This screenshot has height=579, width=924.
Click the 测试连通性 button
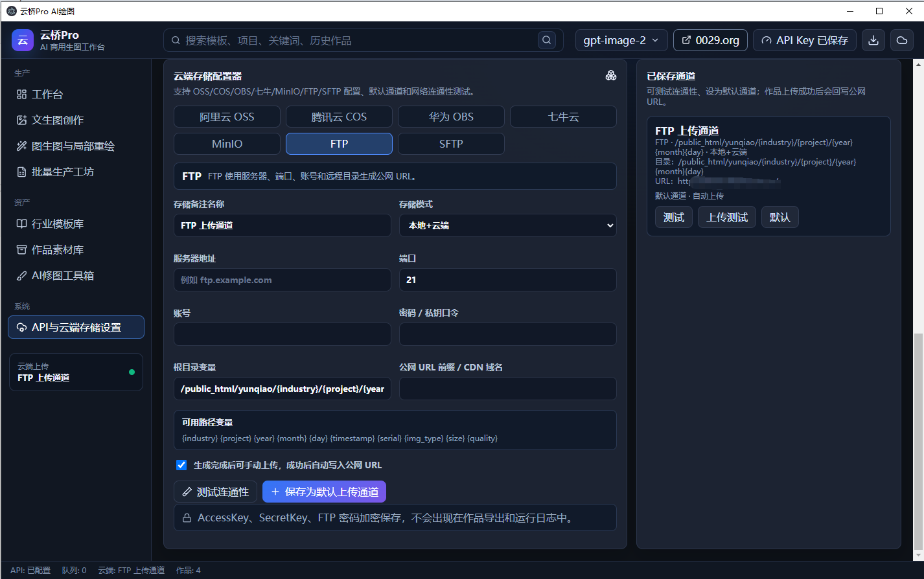(215, 492)
